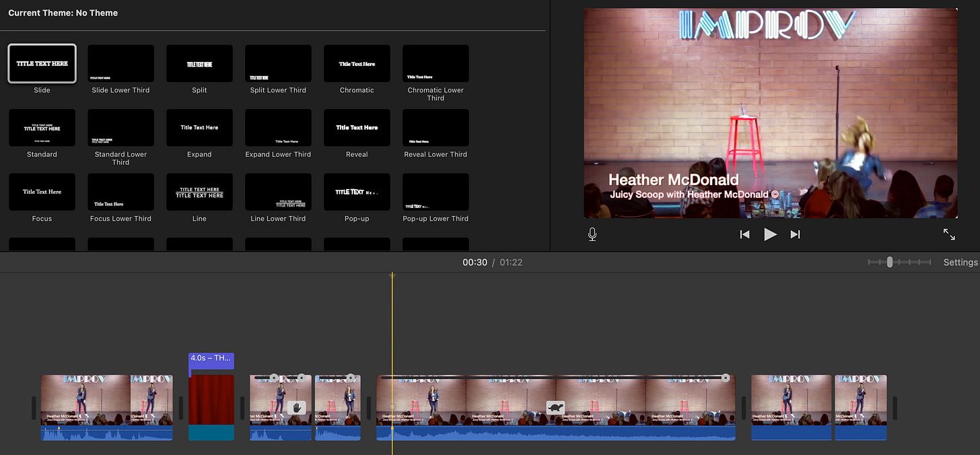Select the Slide Lower Third title
Screen dimensions: 980x455
[x=120, y=64]
